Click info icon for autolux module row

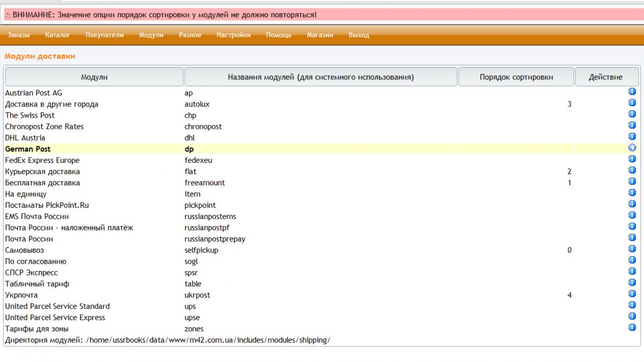click(x=632, y=103)
